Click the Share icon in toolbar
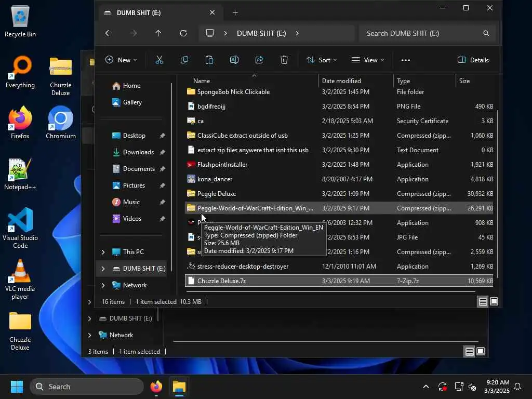This screenshot has height=399, width=532. click(259, 60)
